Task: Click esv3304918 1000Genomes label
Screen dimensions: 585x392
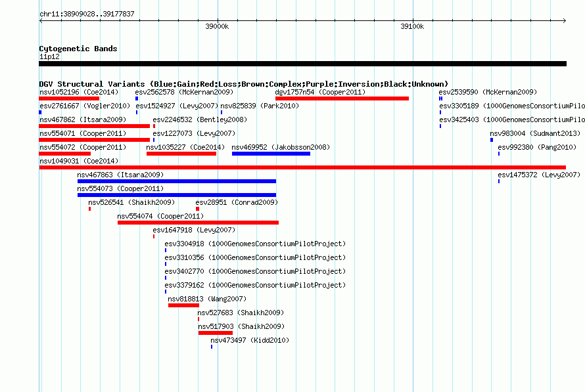Action: click(x=255, y=244)
